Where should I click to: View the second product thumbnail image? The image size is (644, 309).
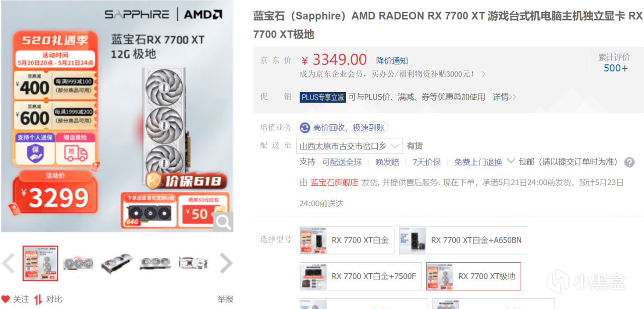point(78,263)
